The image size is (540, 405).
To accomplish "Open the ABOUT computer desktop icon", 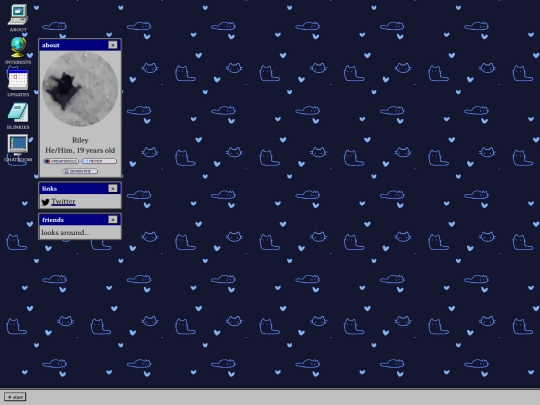I will click(x=18, y=15).
